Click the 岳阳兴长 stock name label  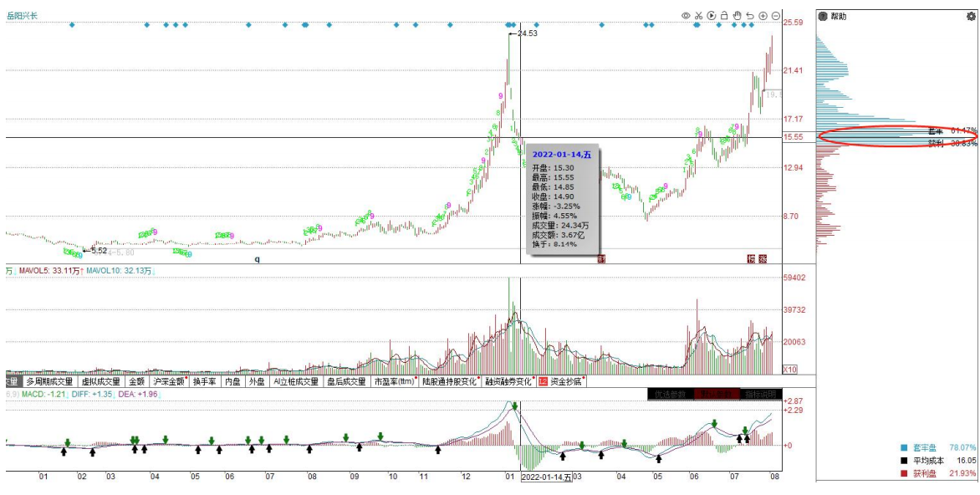point(23,16)
